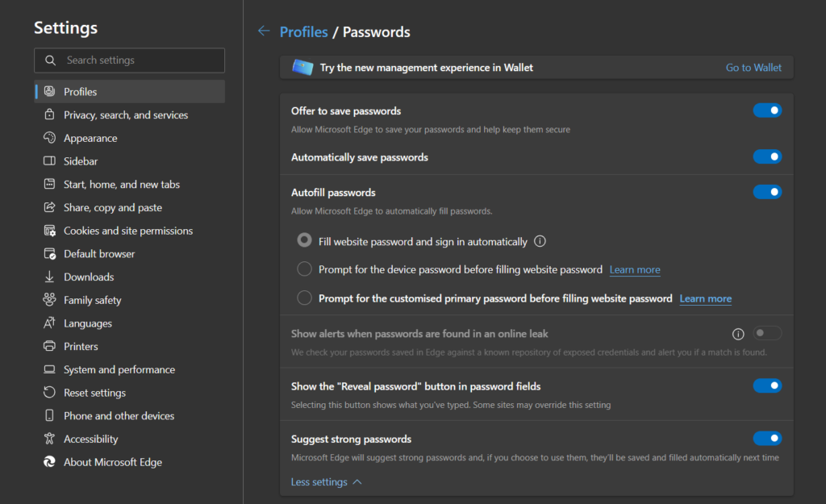
Task: Collapse the Less settings expander
Action: 326,482
